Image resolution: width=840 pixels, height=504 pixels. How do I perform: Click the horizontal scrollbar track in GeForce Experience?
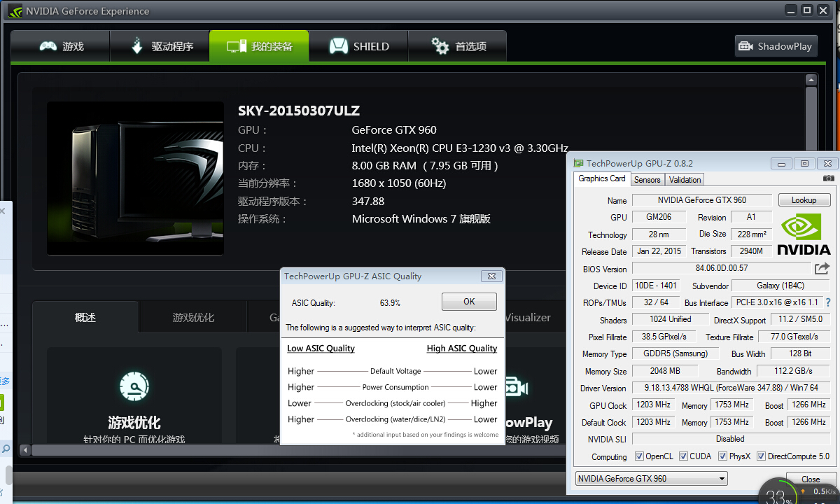click(300, 449)
